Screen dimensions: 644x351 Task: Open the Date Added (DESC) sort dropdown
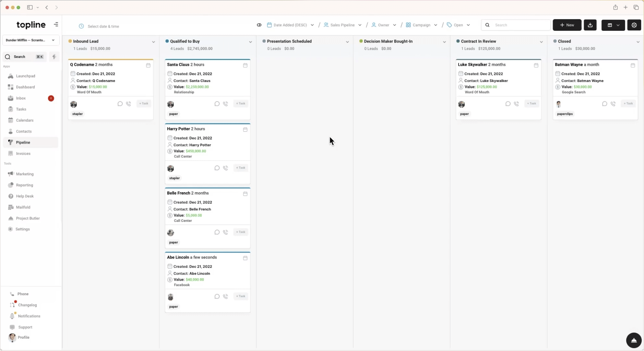coord(291,25)
